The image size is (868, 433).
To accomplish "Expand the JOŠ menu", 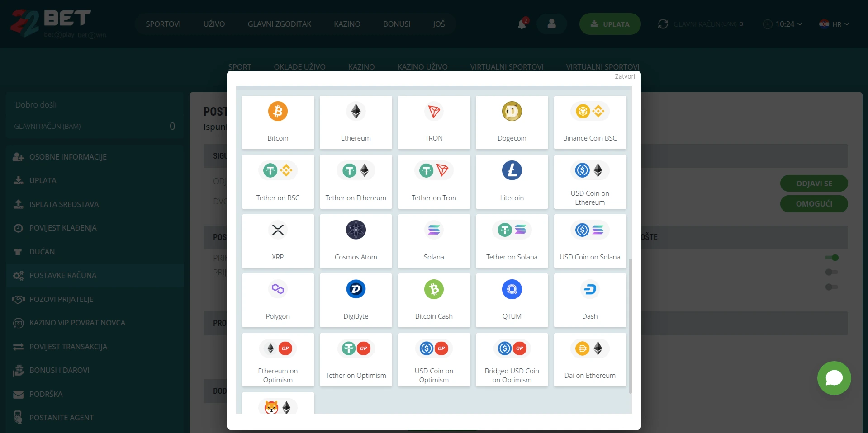I will pos(438,24).
